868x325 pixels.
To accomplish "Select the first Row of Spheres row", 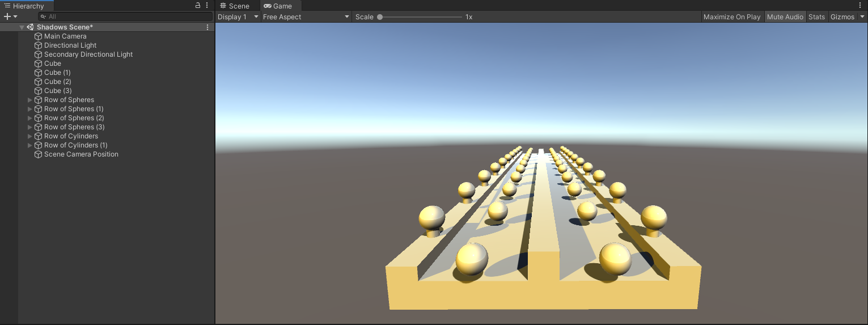I will (x=69, y=100).
